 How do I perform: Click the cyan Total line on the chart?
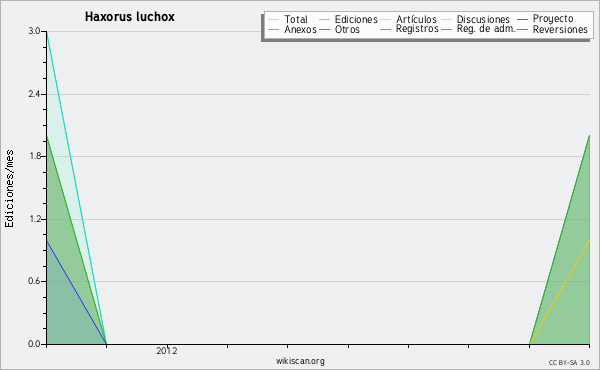point(77,187)
